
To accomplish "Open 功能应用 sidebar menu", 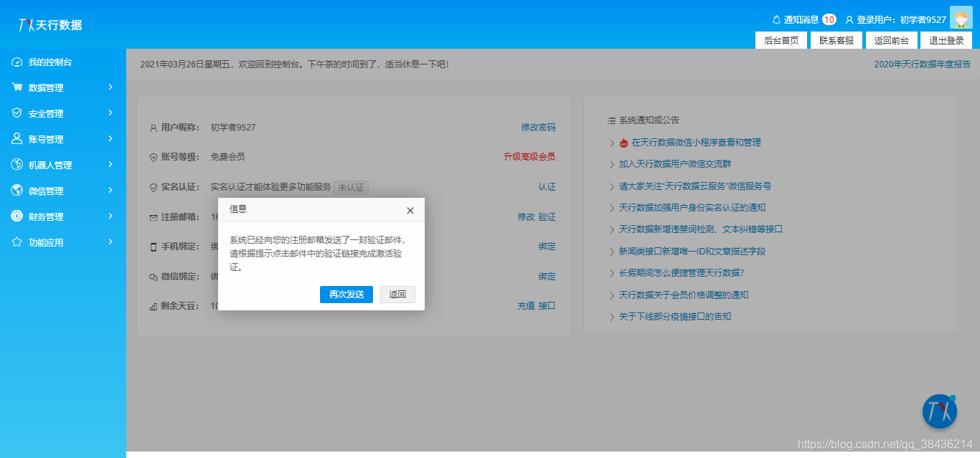I will click(63, 242).
